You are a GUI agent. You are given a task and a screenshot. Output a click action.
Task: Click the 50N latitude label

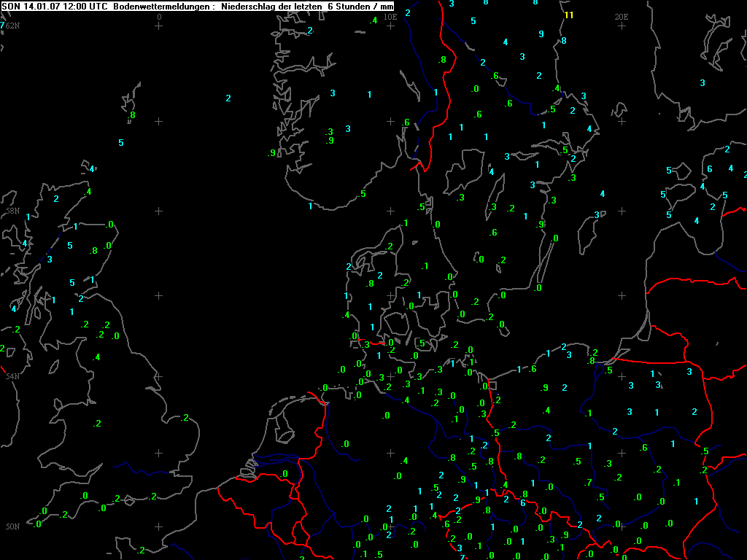[x=12, y=526]
